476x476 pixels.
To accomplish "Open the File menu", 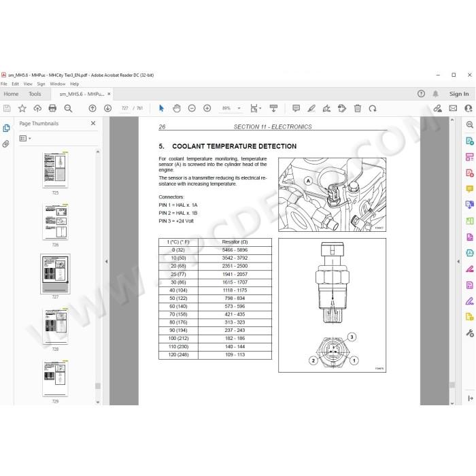I will pos(4,84).
